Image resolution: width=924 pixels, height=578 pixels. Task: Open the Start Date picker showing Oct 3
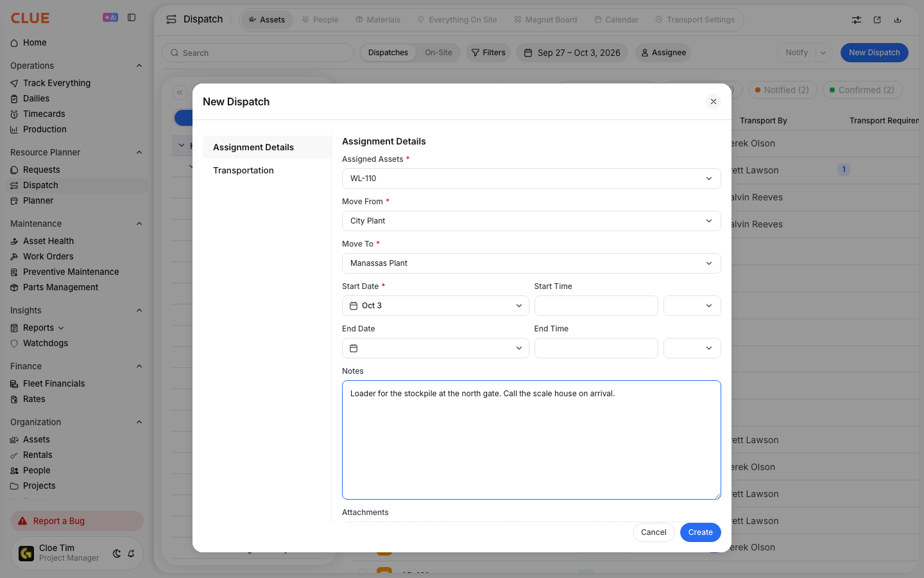(436, 306)
